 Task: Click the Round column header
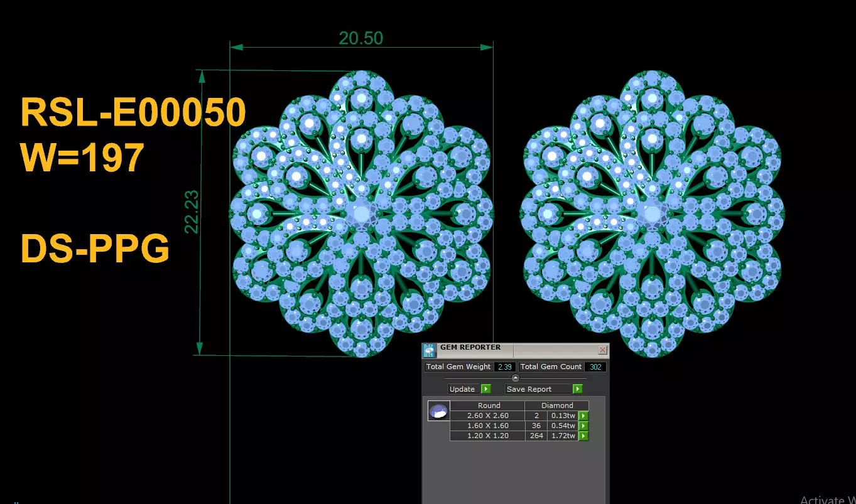tap(487, 405)
